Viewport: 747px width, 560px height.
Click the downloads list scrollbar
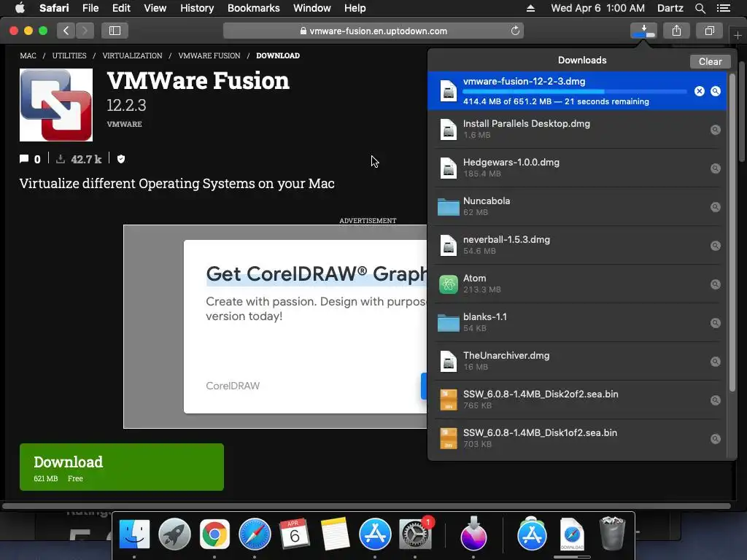coord(732,233)
